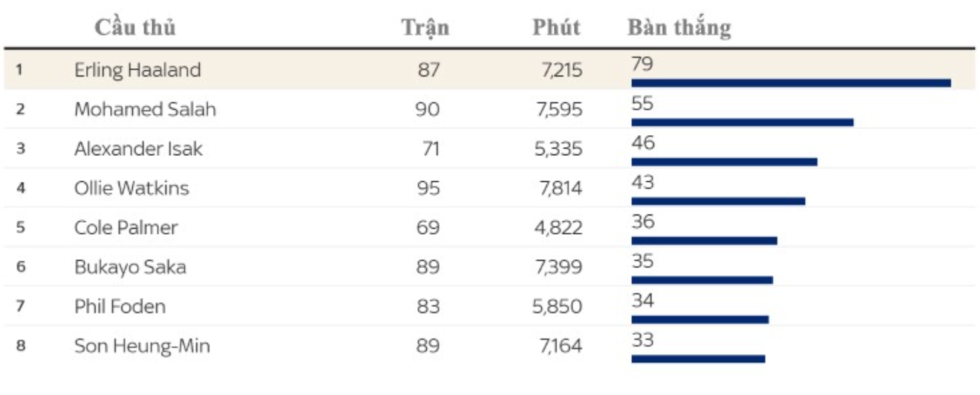
Task: Click the Mohamed Salah name
Action: coord(145,109)
